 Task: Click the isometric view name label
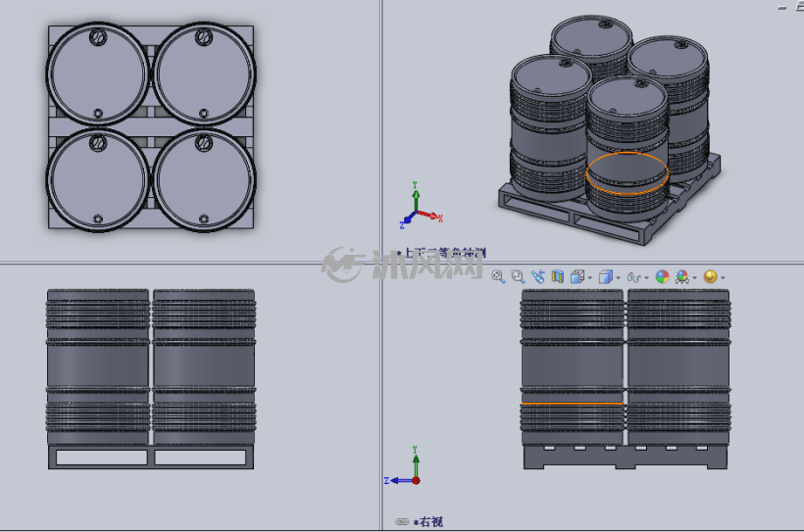(x=444, y=252)
